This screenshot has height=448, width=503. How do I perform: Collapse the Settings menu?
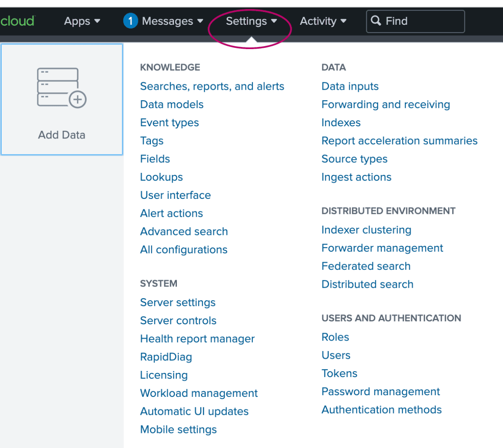pyautogui.click(x=251, y=21)
